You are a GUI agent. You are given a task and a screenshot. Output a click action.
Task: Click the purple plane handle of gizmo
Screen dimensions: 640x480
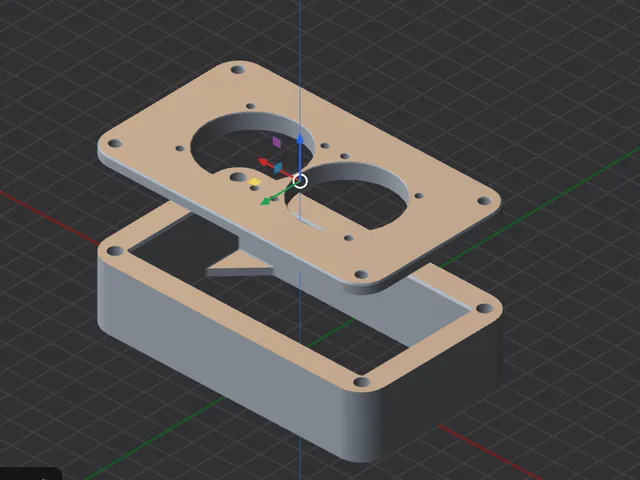click(x=277, y=142)
